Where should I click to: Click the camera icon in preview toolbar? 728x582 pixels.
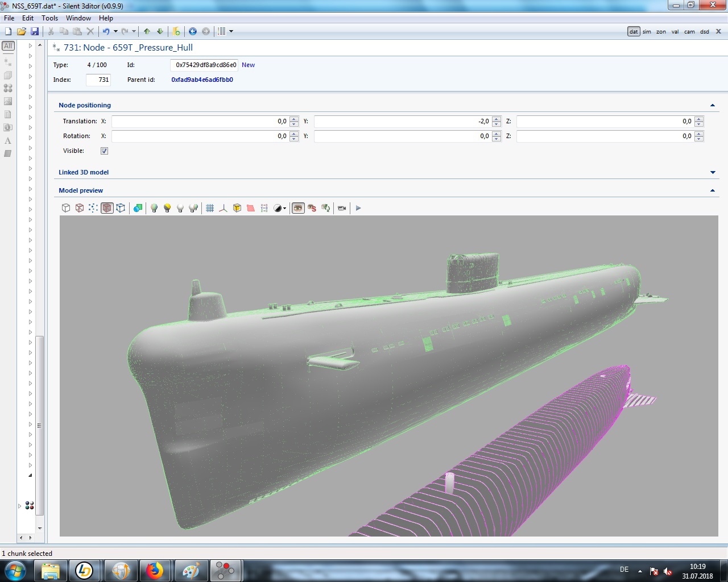click(x=342, y=208)
